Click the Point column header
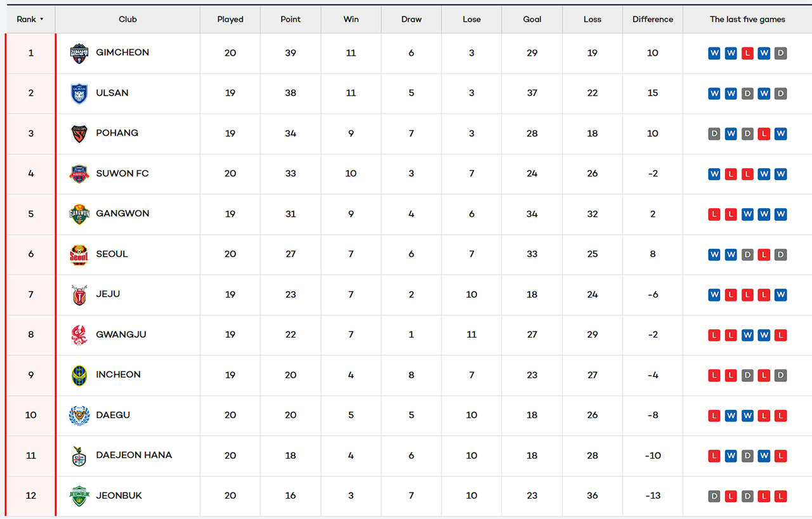The image size is (812, 519). (x=291, y=19)
